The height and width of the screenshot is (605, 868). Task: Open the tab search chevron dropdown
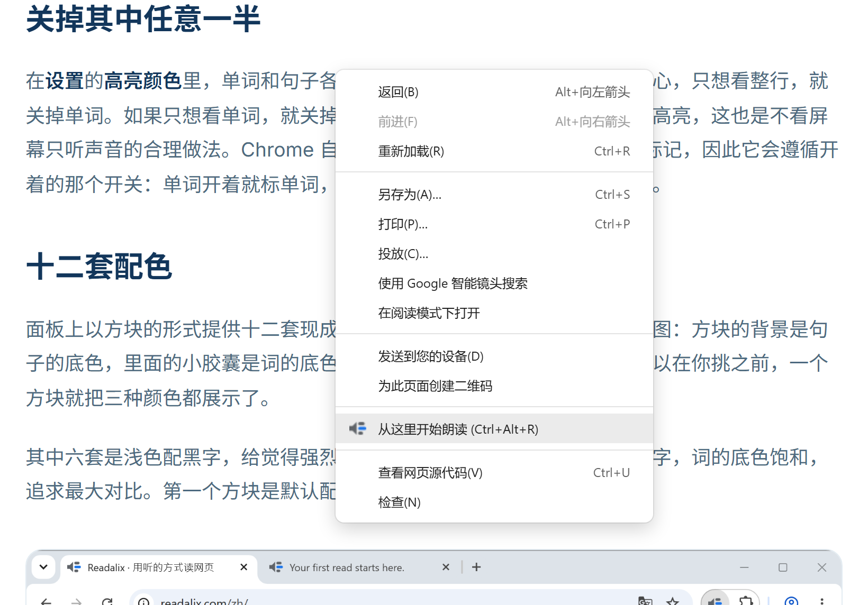pyautogui.click(x=43, y=567)
